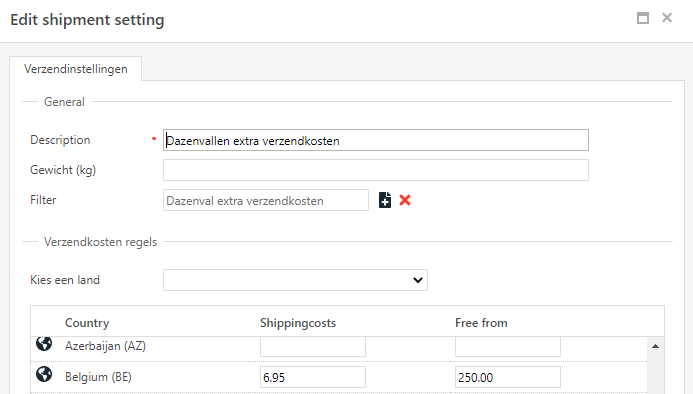Click the globe icon beside Azerbaijan (AZ)
Screen dimensions: 693x394
pyautogui.click(x=44, y=344)
